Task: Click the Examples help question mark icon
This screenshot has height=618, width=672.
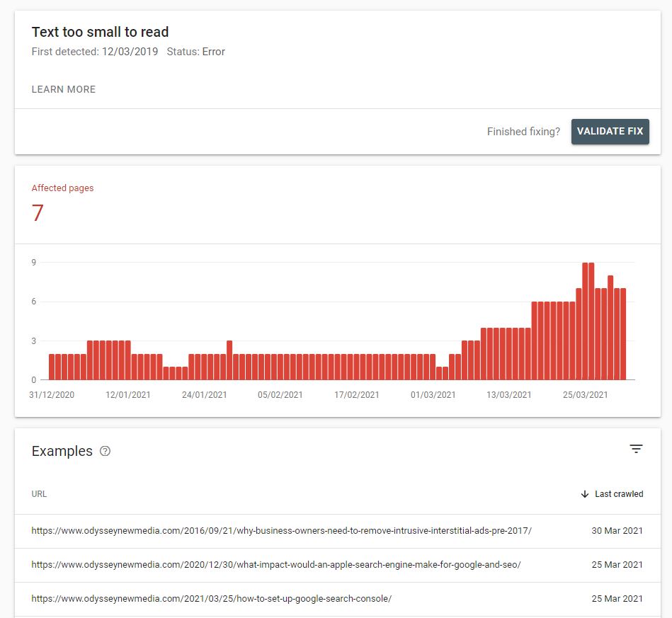Action: point(105,451)
